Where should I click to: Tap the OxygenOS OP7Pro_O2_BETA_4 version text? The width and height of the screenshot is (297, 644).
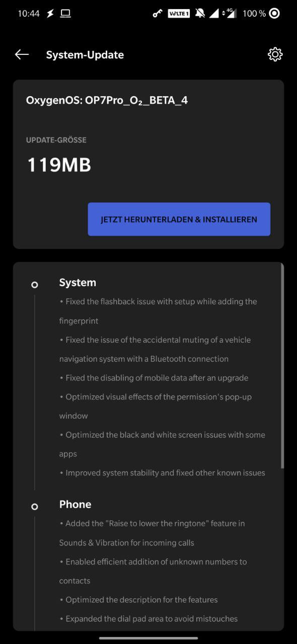[107, 101]
